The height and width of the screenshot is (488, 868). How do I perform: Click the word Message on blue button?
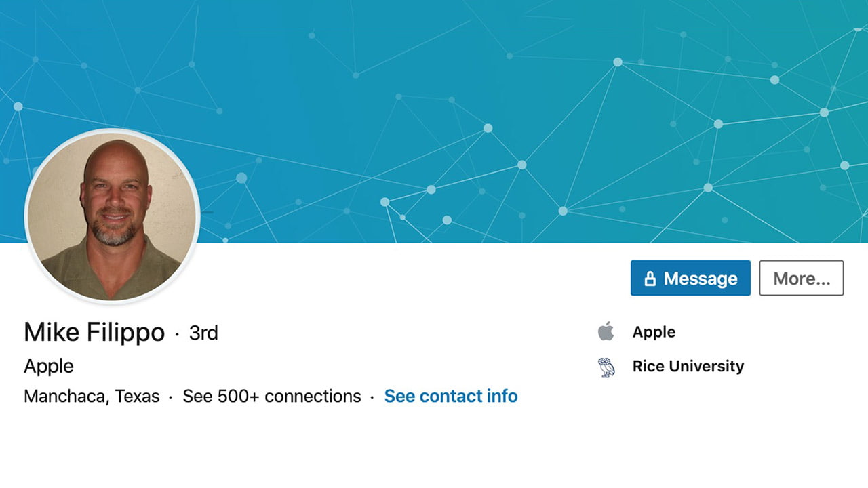coord(701,279)
